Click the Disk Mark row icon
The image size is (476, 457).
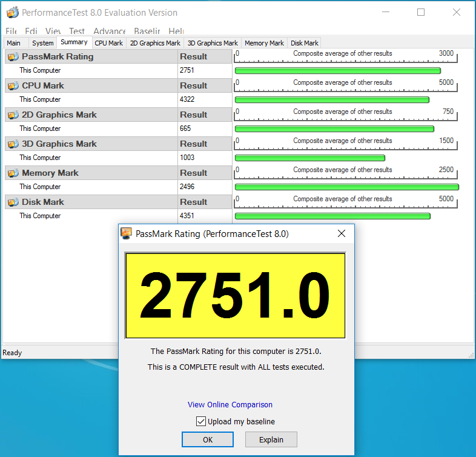(x=13, y=202)
